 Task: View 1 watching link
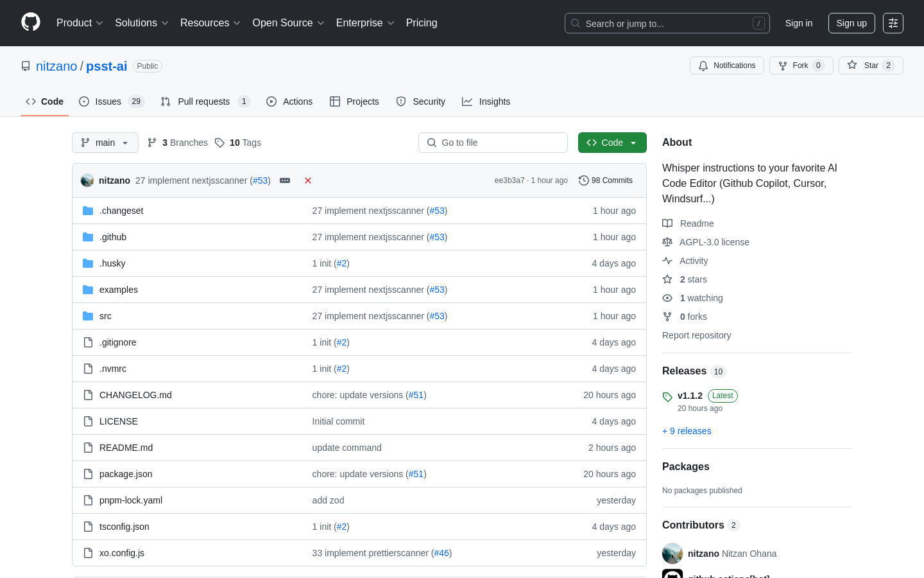tap(693, 298)
